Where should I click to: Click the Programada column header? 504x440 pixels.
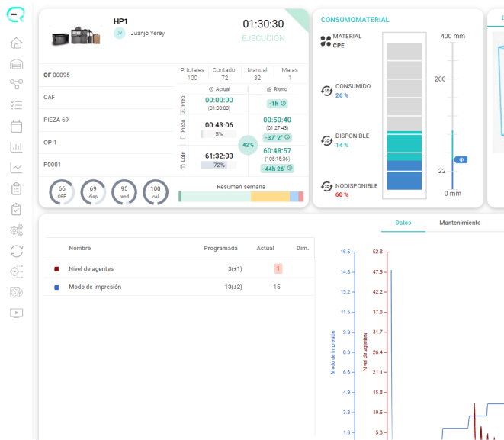click(220, 248)
